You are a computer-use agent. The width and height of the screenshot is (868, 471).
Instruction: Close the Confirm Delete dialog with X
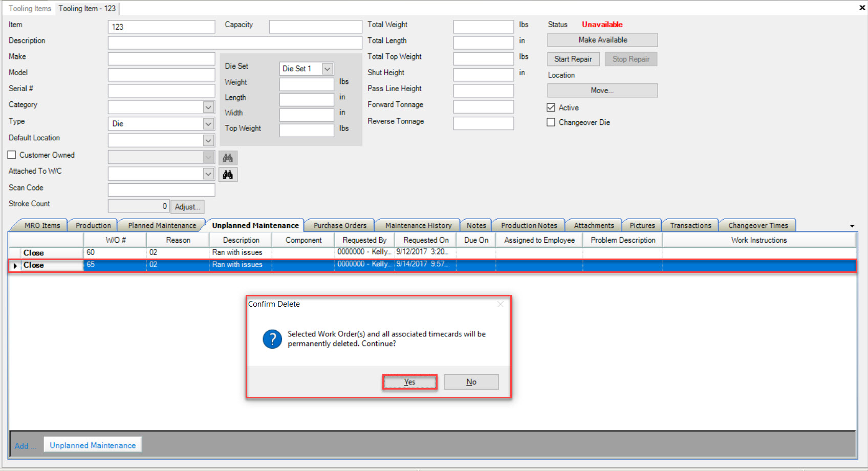tap(501, 304)
